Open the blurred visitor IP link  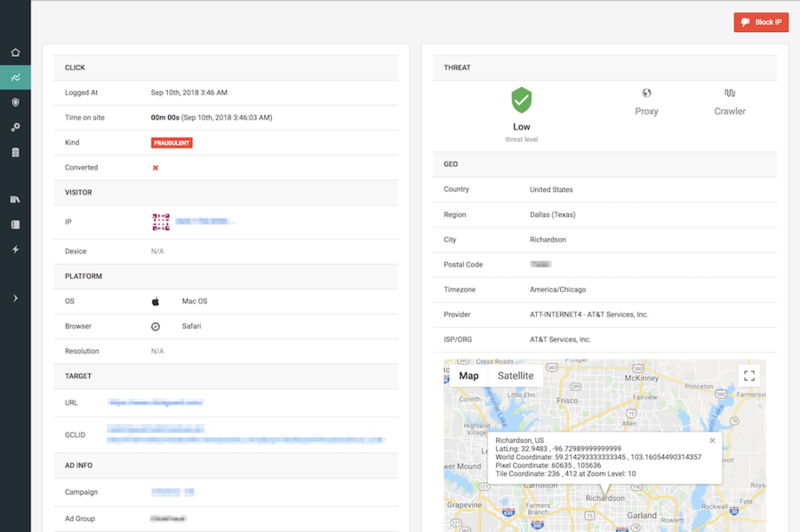point(204,221)
